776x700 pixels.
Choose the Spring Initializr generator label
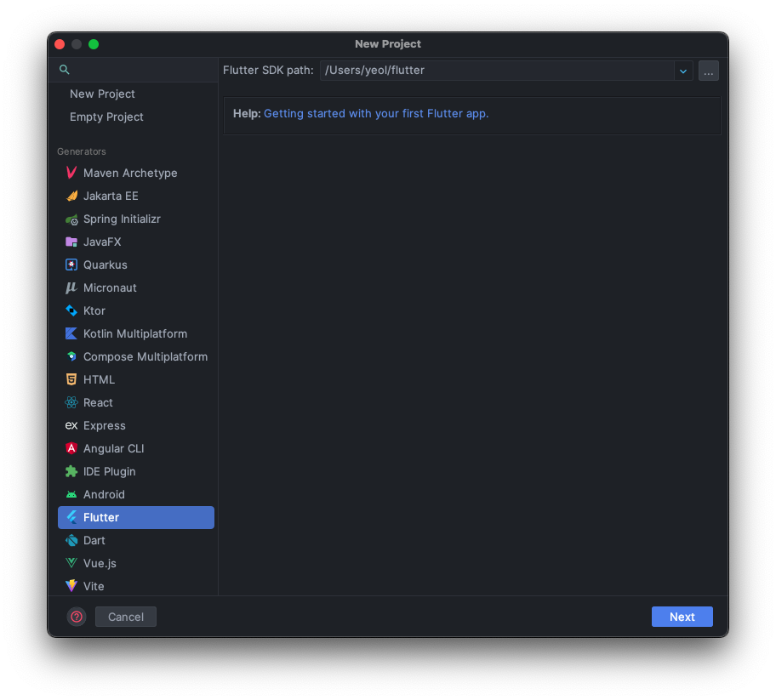pos(122,219)
